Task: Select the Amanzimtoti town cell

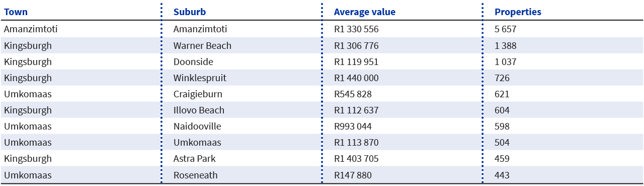Action: [x=31, y=29]
